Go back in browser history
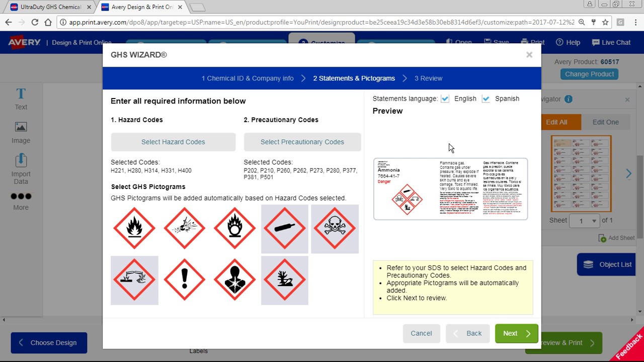644x362 pixels. pos(9,22)
